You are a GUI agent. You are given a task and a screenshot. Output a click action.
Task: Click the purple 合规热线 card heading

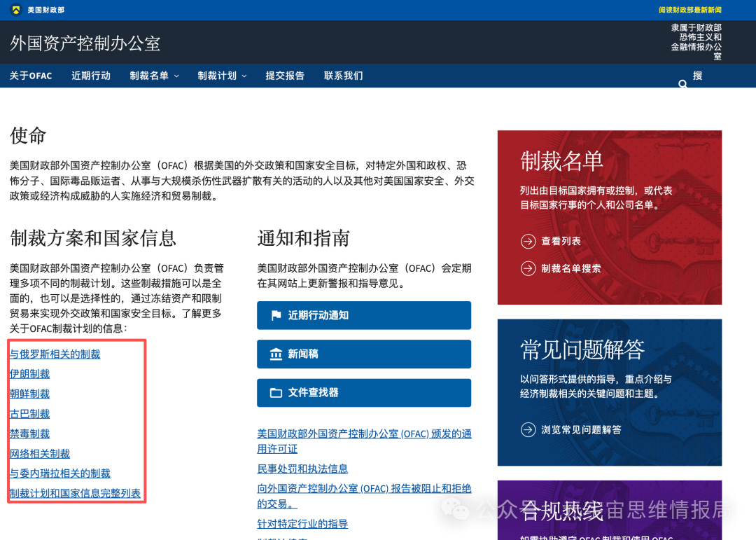[x=561, y=511]
